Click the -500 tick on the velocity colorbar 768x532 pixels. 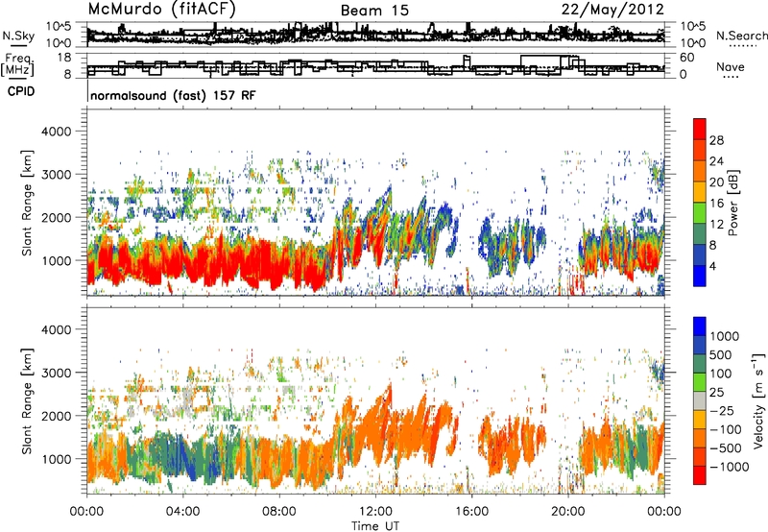[x=726, y=448]
